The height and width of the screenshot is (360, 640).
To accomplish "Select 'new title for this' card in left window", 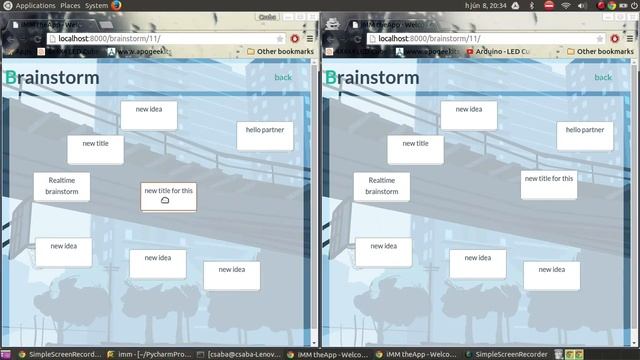I will coord(168,197).
